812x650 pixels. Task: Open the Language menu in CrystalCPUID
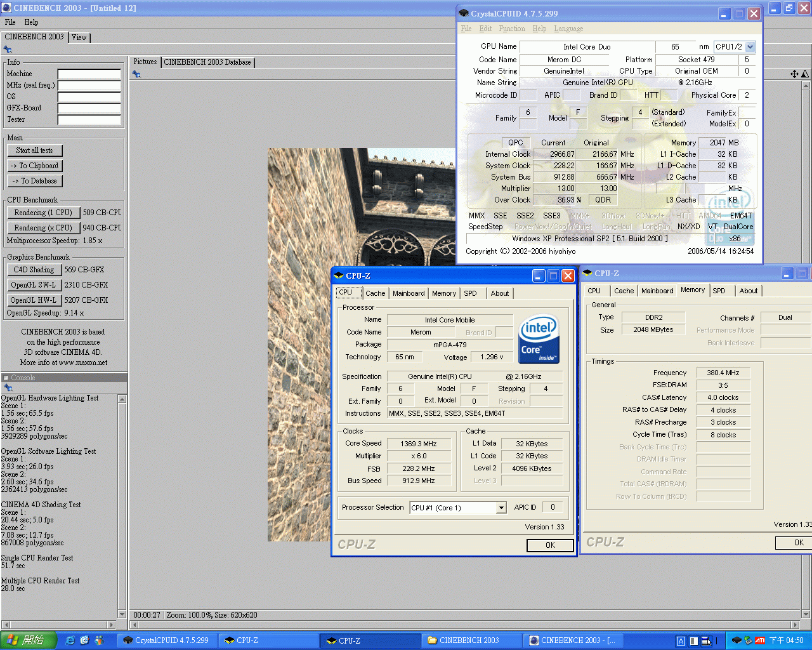tap(568, 29)
